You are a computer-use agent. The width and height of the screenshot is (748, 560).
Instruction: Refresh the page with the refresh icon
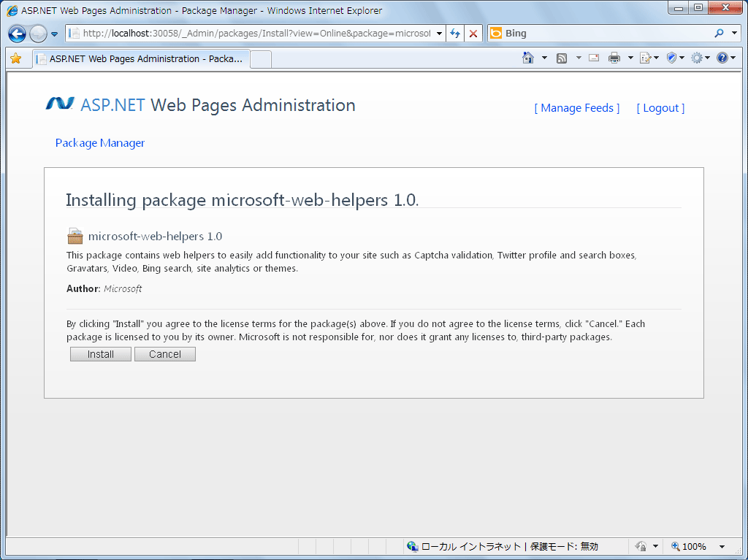coord(454,33)
